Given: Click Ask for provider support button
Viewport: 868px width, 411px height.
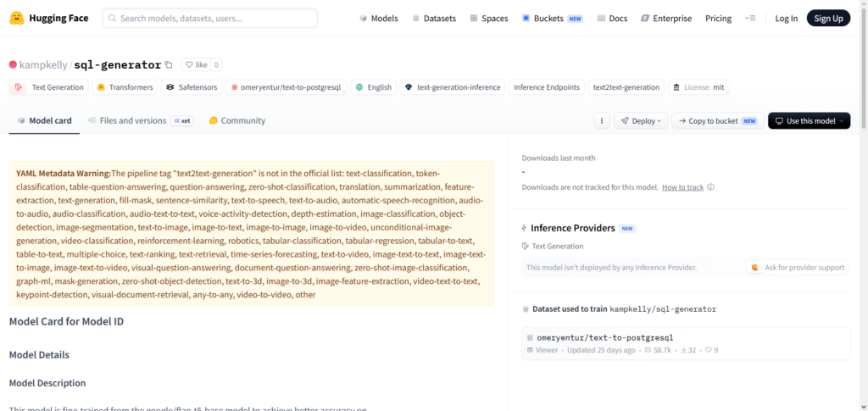Looking at the screenshot, I should click(x=797, y=267).
